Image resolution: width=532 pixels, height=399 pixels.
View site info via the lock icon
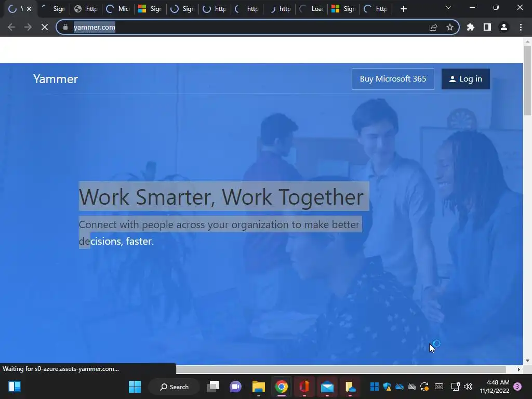pos(65,27)
